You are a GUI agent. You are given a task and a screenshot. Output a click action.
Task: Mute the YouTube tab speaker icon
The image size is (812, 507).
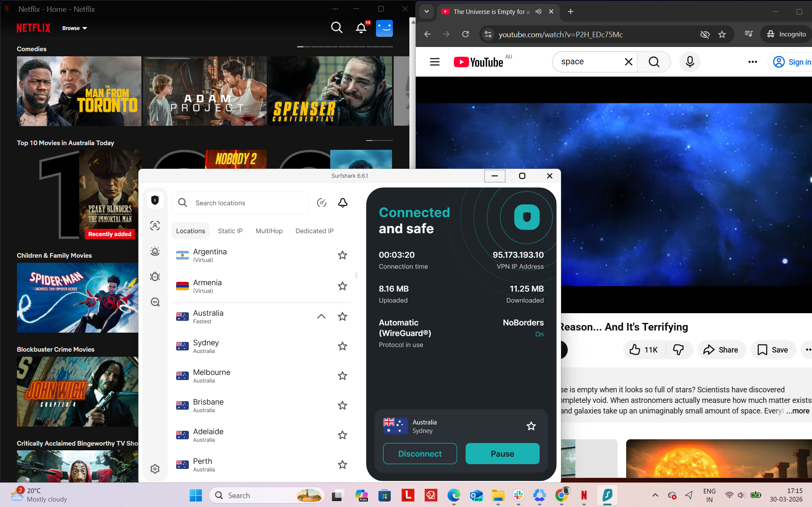(x=538, y=11)
